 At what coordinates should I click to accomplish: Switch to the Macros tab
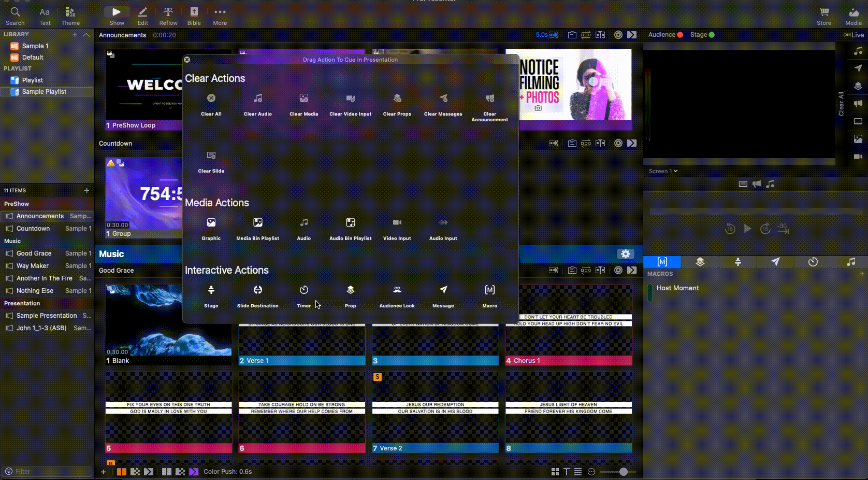[662, 262]
